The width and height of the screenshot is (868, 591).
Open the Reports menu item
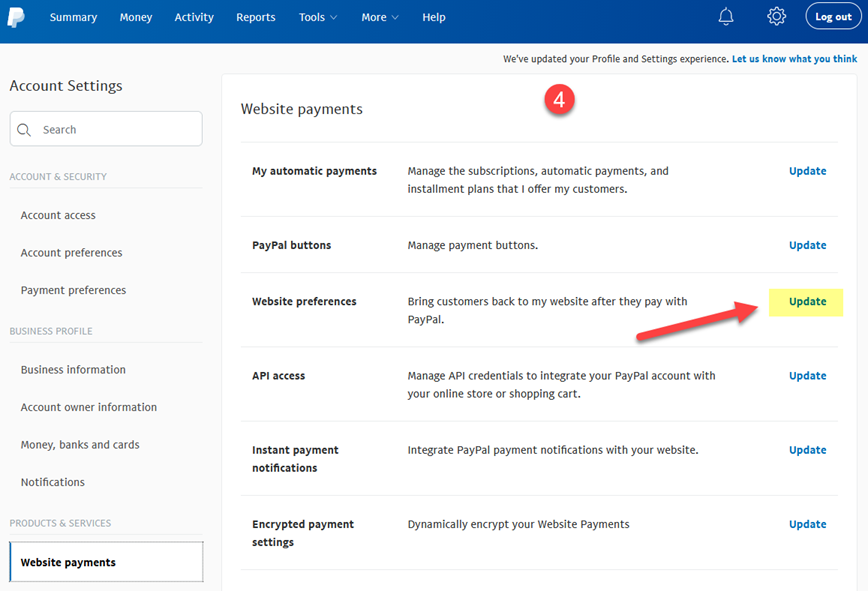click(255, 17)
